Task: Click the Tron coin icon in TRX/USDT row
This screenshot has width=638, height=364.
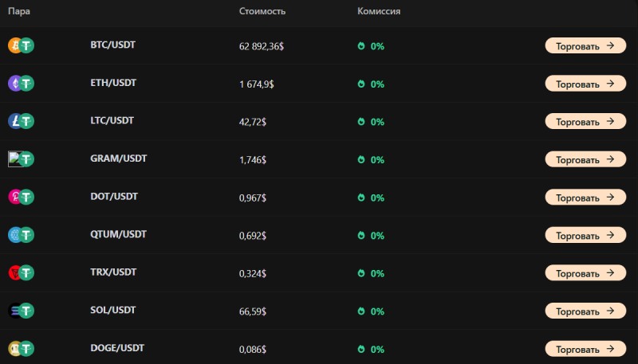Action: (14, 272)
